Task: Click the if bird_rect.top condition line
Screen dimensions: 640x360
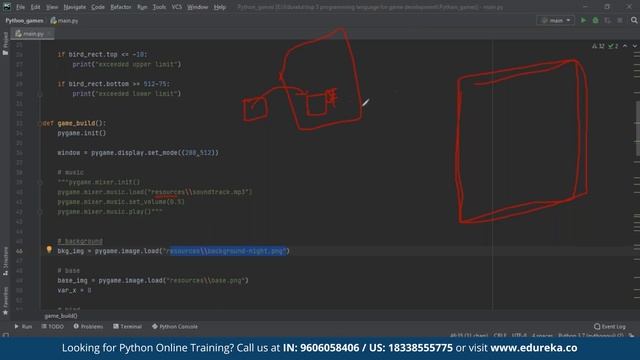Action: 102,54
